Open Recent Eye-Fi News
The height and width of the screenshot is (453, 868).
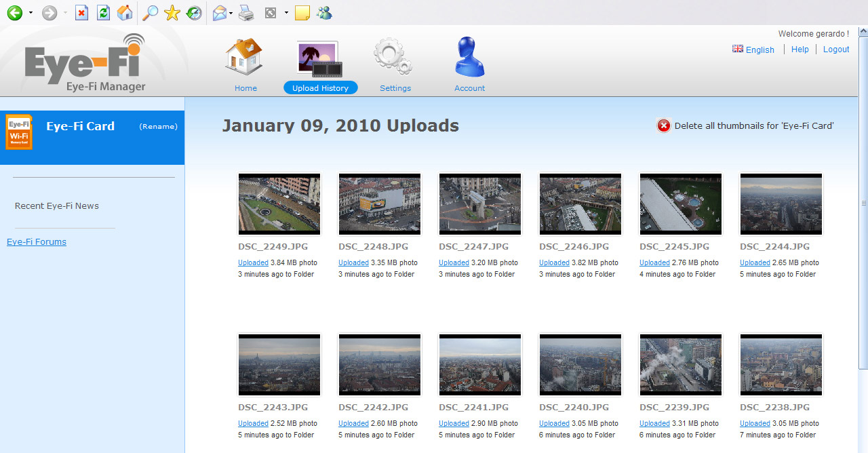coord(57,206)
